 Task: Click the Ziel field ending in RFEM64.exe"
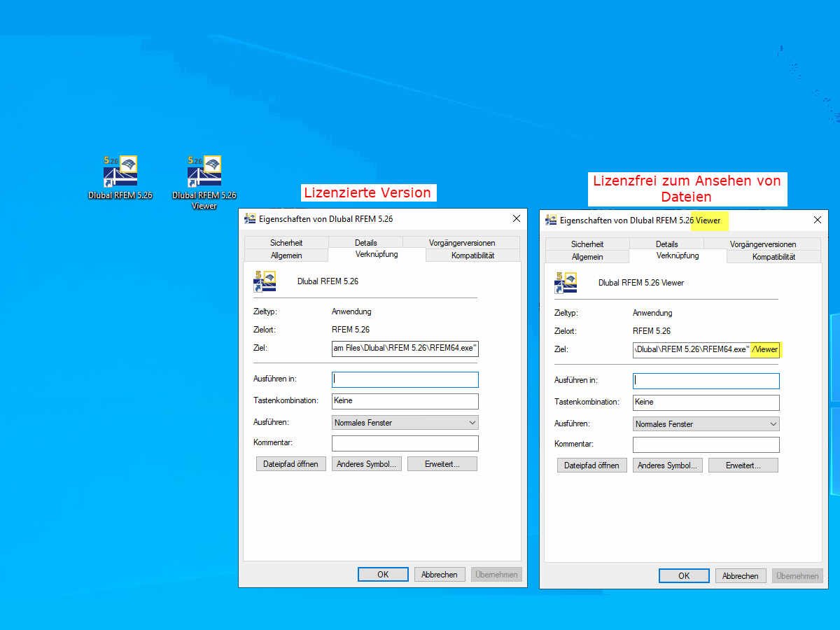tap(405, 348)
